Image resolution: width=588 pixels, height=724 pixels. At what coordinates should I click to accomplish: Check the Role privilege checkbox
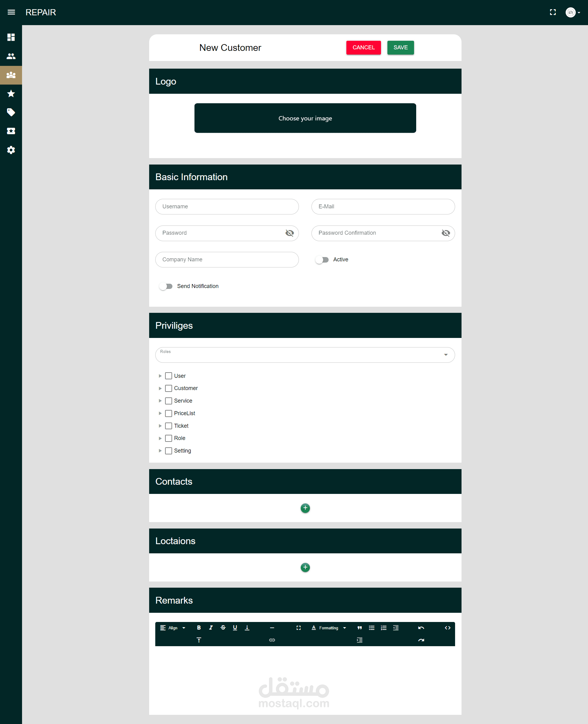(168, 438)
